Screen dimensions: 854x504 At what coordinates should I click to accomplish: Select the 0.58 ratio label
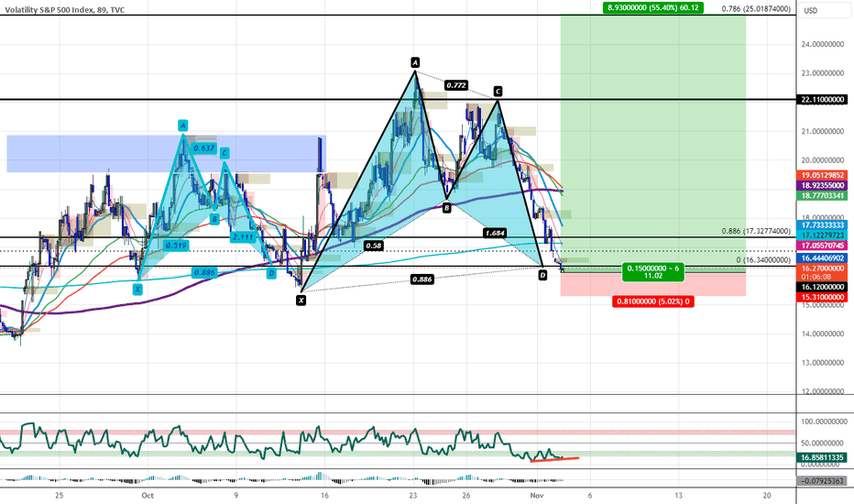click(x=374, y=246)
